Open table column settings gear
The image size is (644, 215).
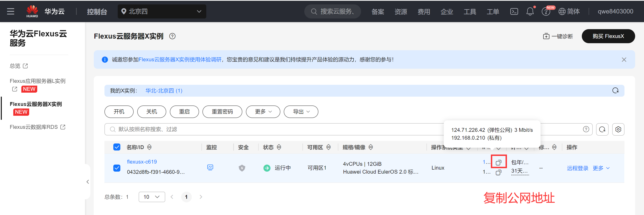618,129
